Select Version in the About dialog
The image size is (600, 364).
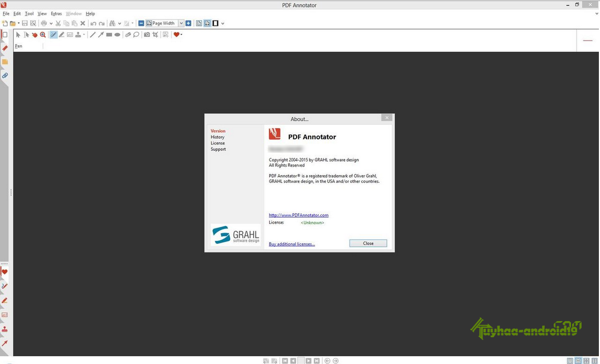(218, 131)
